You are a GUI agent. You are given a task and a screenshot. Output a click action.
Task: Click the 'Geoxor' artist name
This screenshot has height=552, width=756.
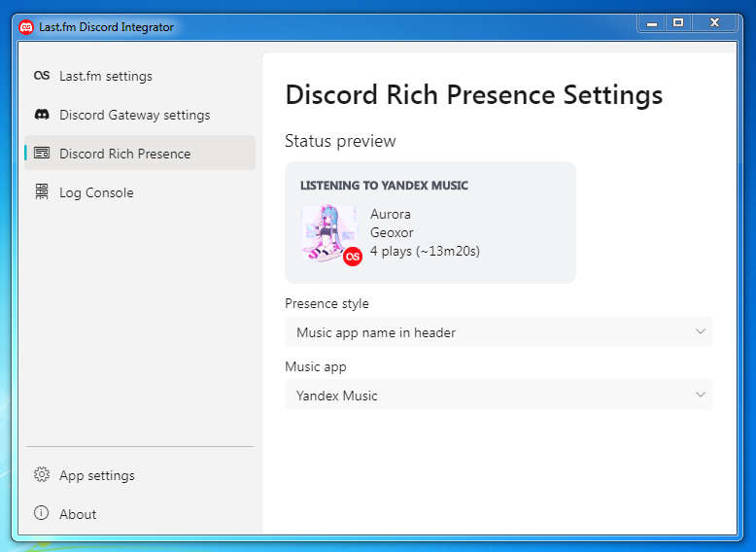[x=392, y=233]
